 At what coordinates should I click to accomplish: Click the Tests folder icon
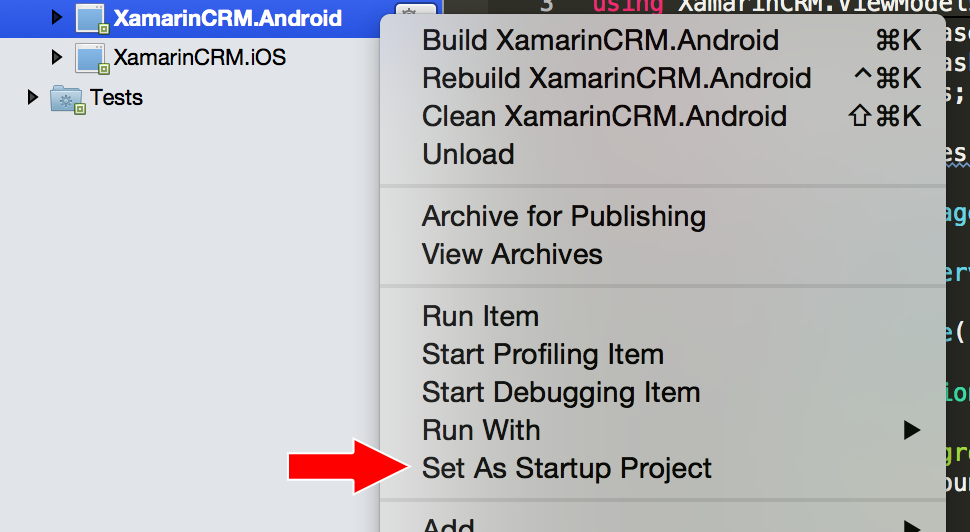(x=67, y=100)
